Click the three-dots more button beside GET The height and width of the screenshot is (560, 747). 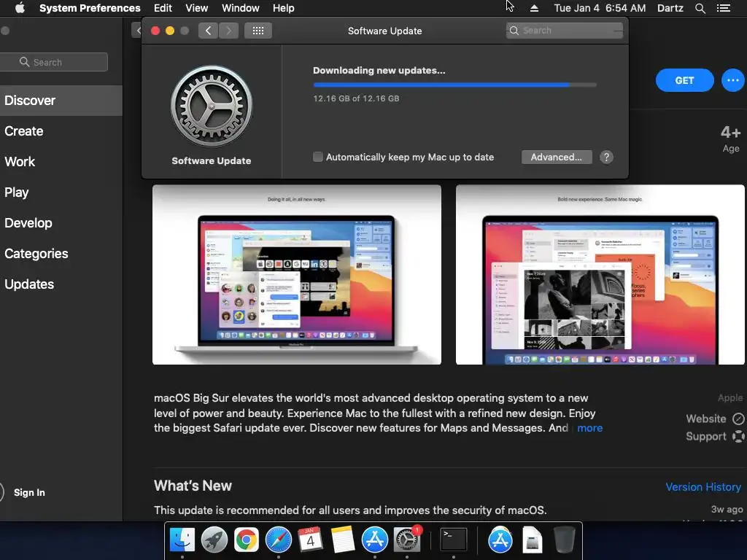coord(732,80)
